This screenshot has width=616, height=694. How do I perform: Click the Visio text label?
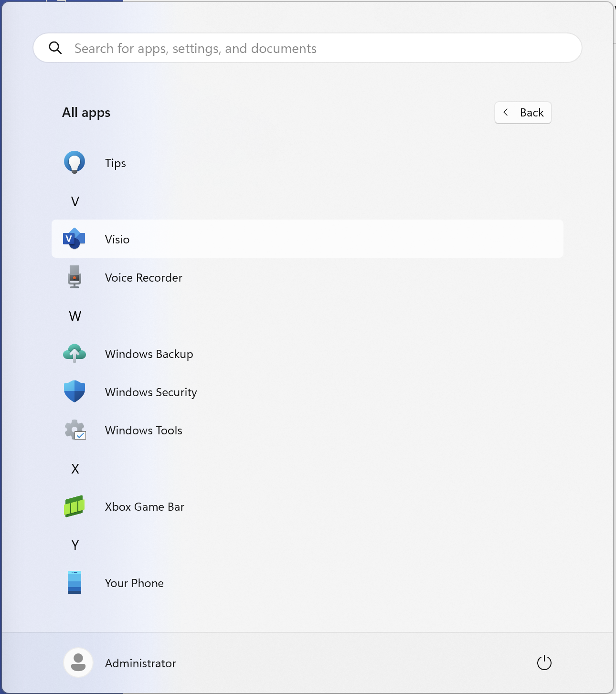point(117,239)
